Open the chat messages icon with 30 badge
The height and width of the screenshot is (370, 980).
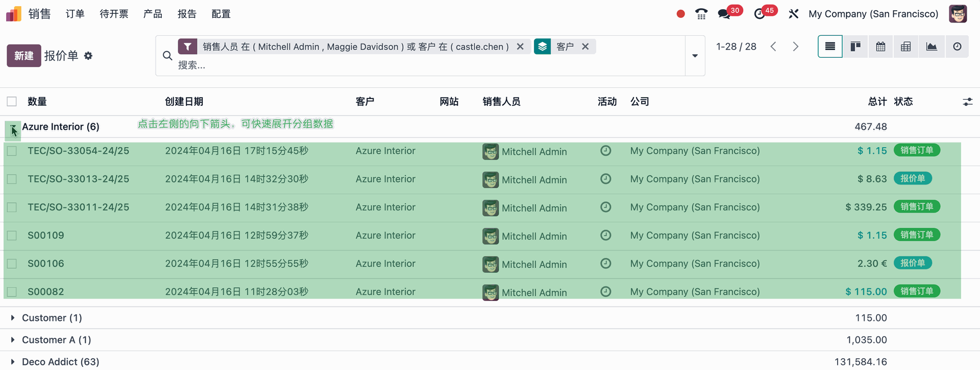pyautogui.click(x=724, y=14)
